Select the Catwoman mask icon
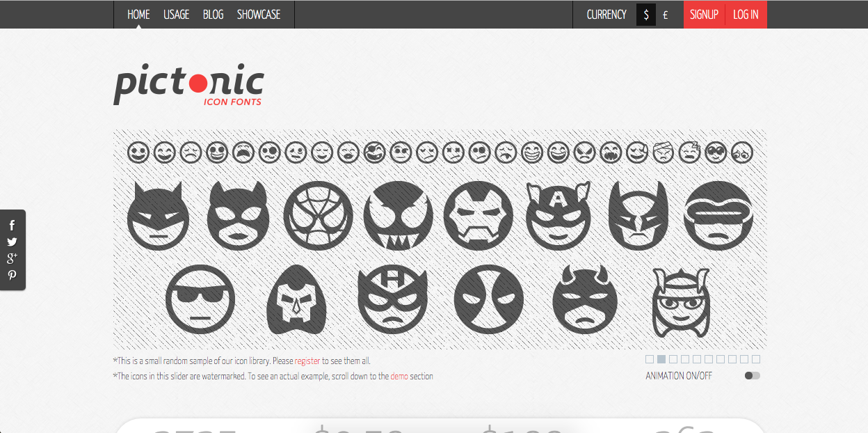The image size is (868, 433). point(238,216)
